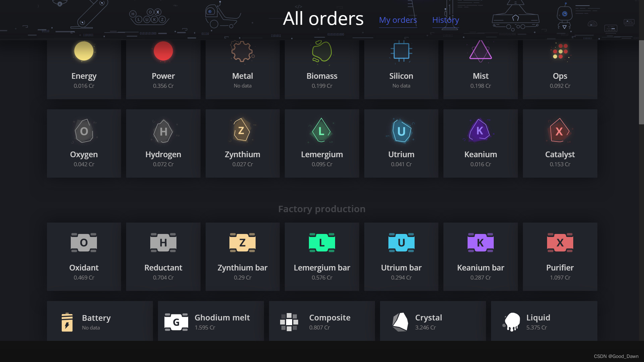Select the purple Keanium bar icon
This screenshot has width=644, height=362.
coord(481,242)
